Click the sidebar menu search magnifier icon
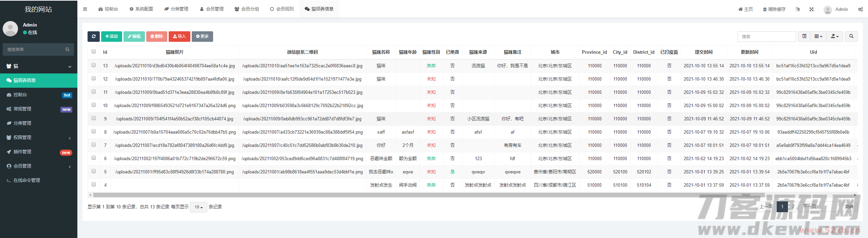This screenshot has width=868, height=238. pyautogui.click(x=67, y=50)
